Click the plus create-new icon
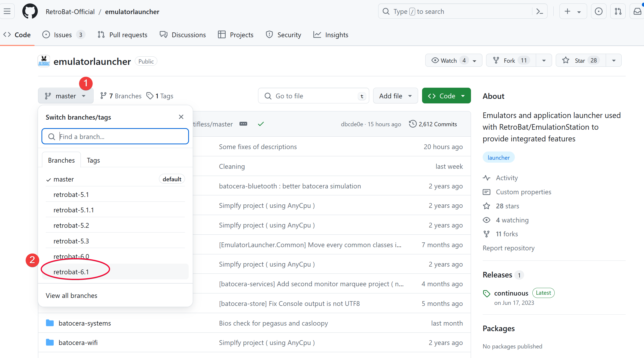Screen dimensions: 644x358 click(567, 11)
